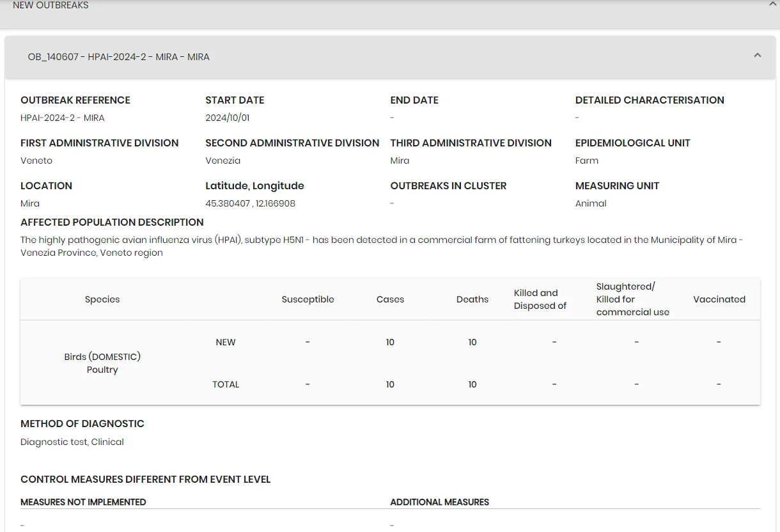
Task: Select the Killed and Disposed of header
Action: [x=540, y=299]
